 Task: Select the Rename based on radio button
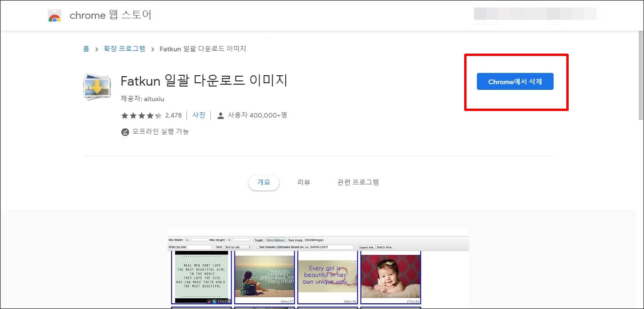[x=278, y=247]
